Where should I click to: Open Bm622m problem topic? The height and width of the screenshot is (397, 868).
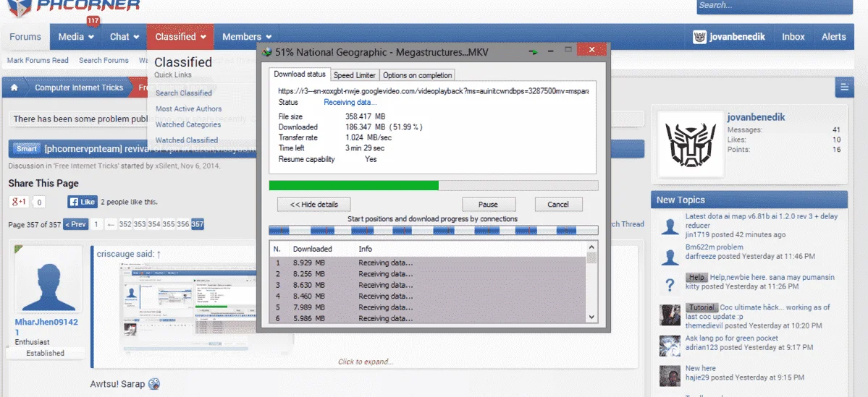point(714,247)
